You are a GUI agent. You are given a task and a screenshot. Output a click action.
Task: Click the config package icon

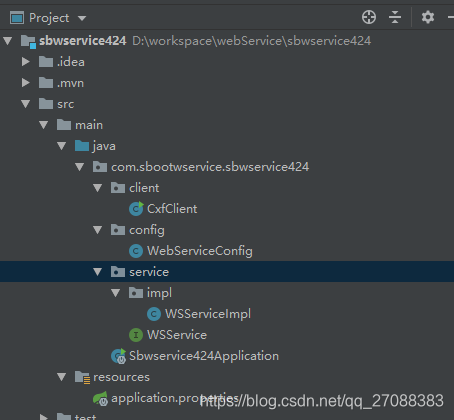pos(118,230)
